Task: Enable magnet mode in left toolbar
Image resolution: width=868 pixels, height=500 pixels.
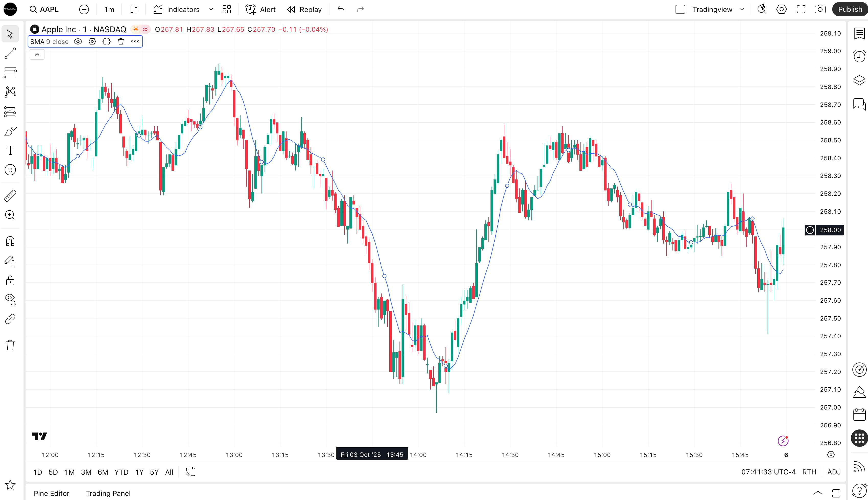Action: coord(10,241)
